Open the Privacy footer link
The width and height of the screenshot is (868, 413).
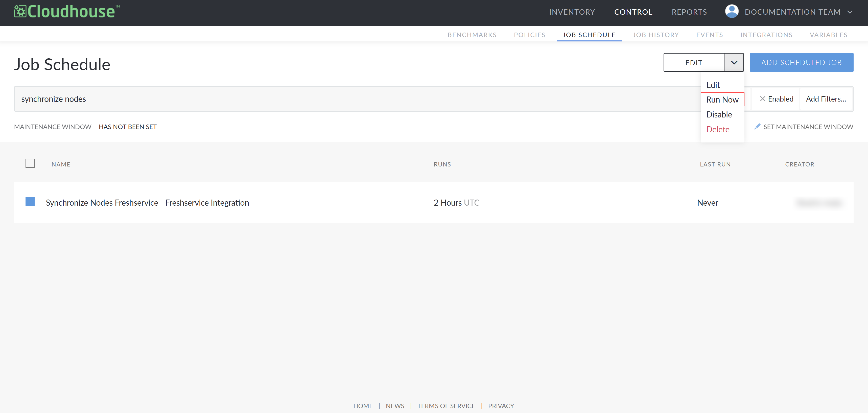pyautogui.click(x=501, y=406)
